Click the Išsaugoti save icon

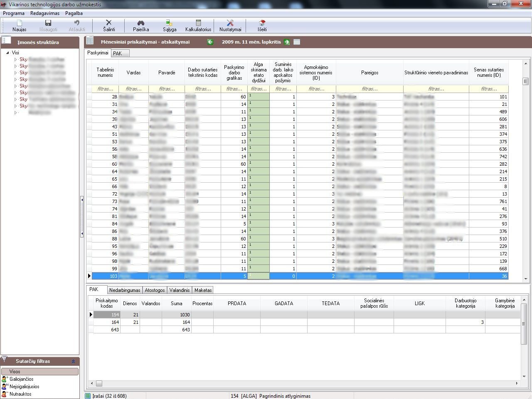pos(48,26)
